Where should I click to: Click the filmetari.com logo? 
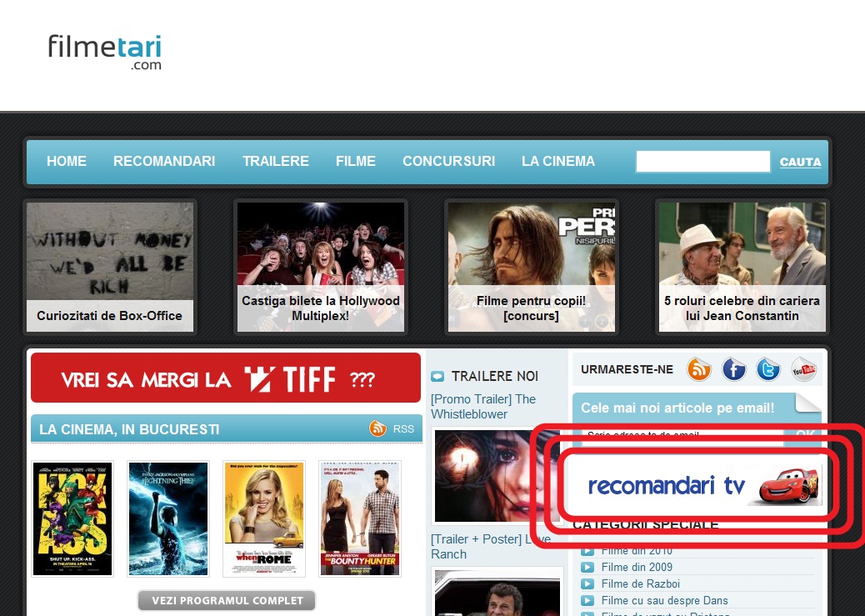[104, 50]
